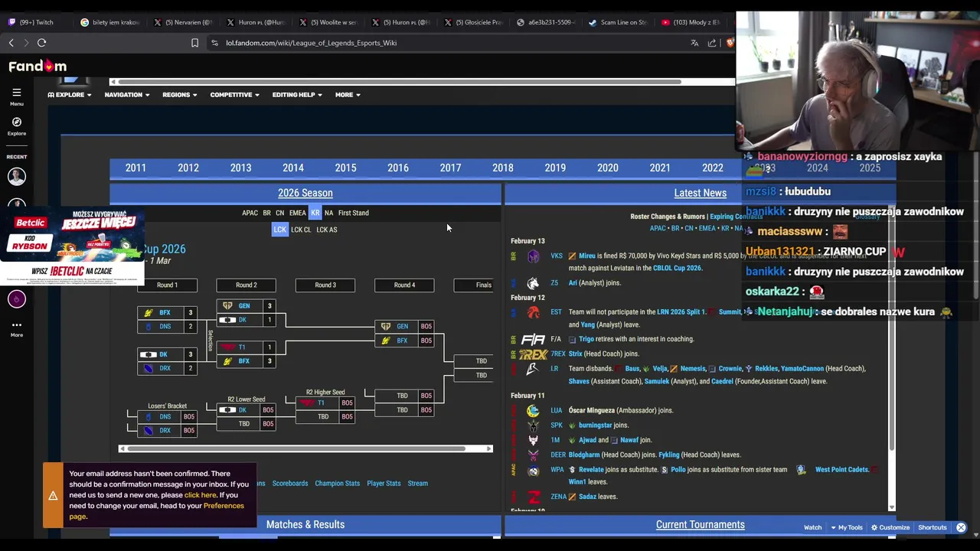Select the KR region tab
Image resolution: width=980 pixels, height=551 pixels.
pyautogui.click(x=315, y=213)
